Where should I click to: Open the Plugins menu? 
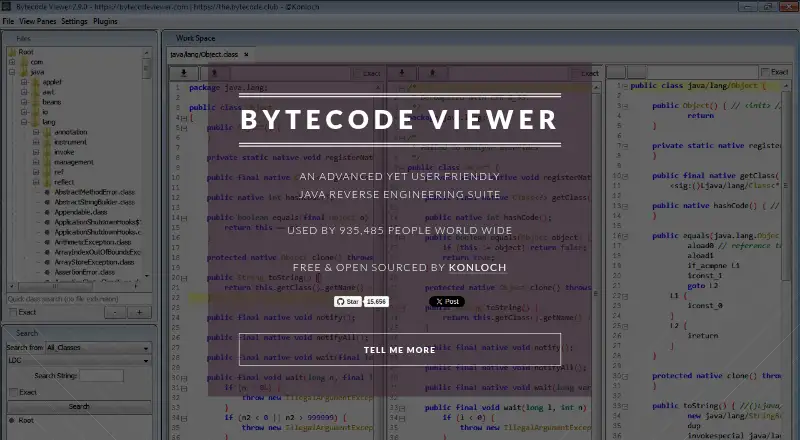(x=105, y=21)
